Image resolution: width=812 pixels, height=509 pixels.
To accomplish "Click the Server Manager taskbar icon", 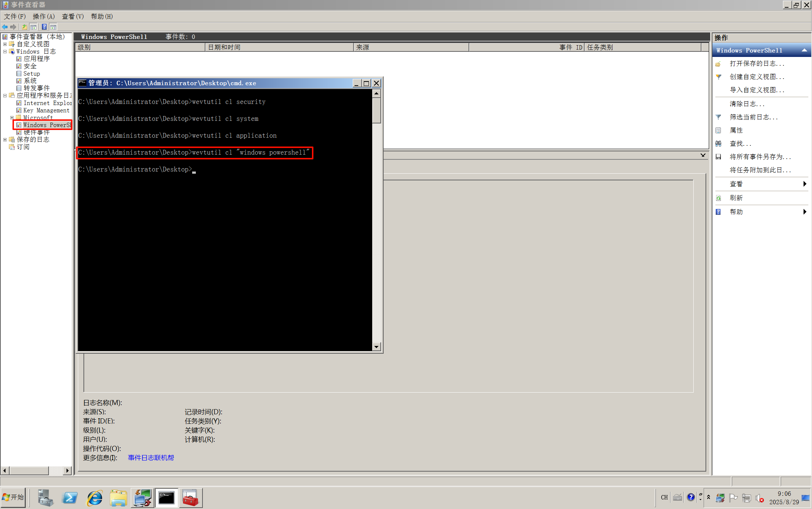I will 45,498.
